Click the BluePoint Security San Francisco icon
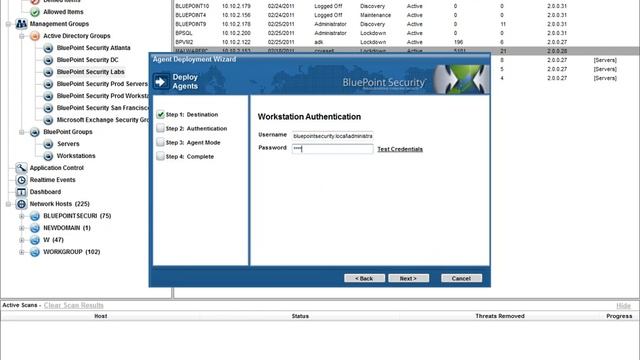Viewport: 640px width, 360px height. (x=48, y=108)
